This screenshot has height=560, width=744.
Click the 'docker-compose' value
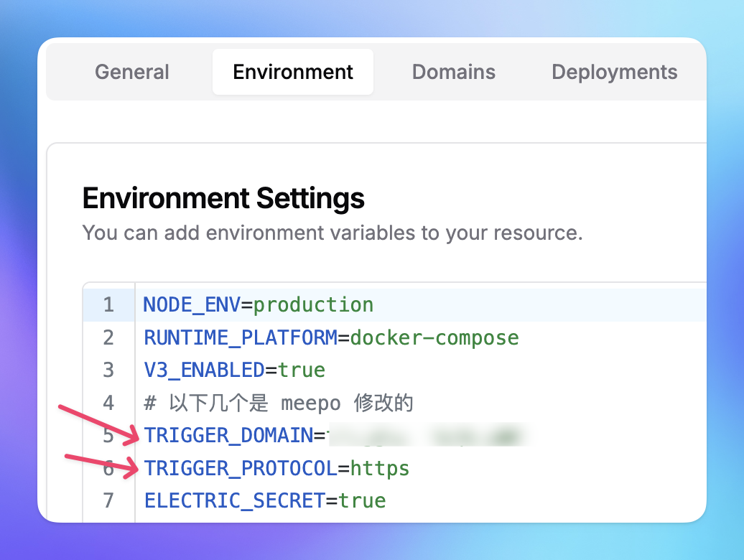click(434, 337)
